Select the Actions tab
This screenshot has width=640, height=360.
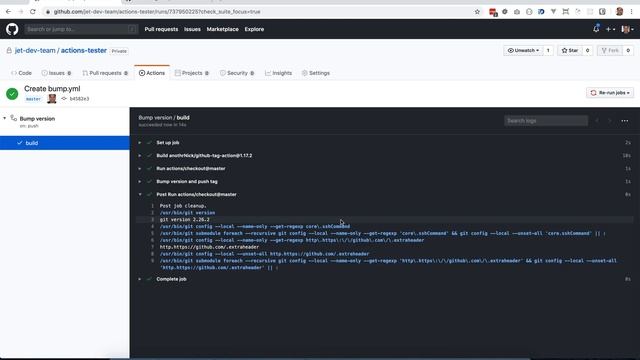click(x=152, y=73)
